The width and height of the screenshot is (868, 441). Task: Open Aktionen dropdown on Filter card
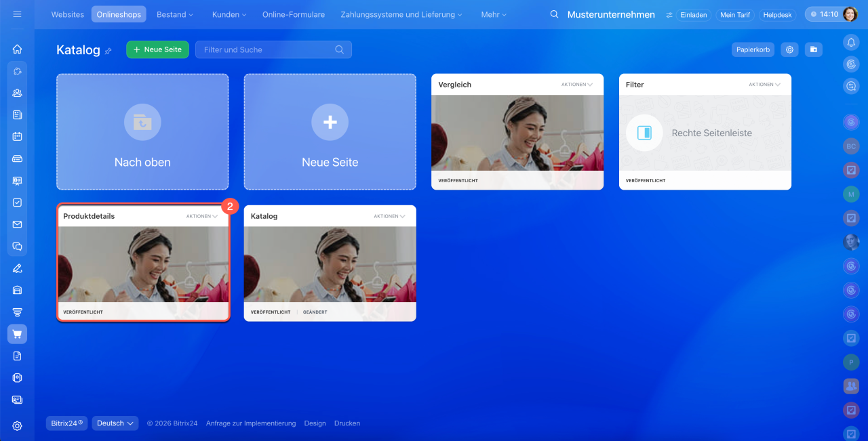pos(765,85)
